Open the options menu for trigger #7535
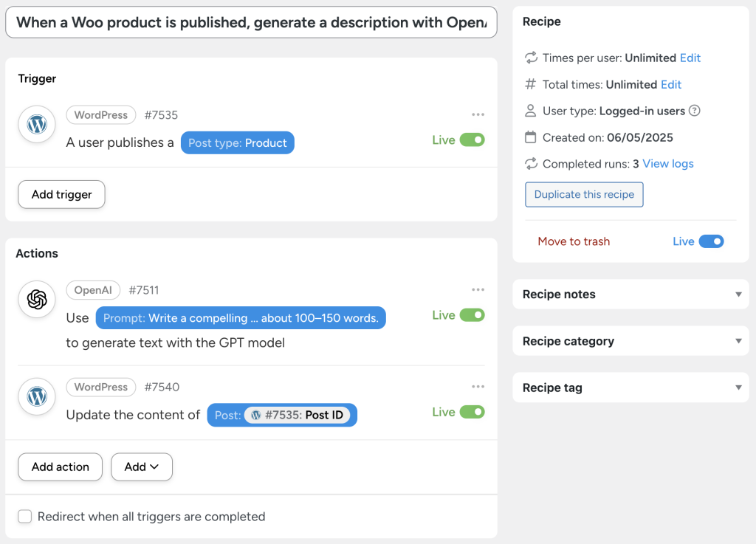The width and height of the screenshot is (756, 544). pos(478,114)
